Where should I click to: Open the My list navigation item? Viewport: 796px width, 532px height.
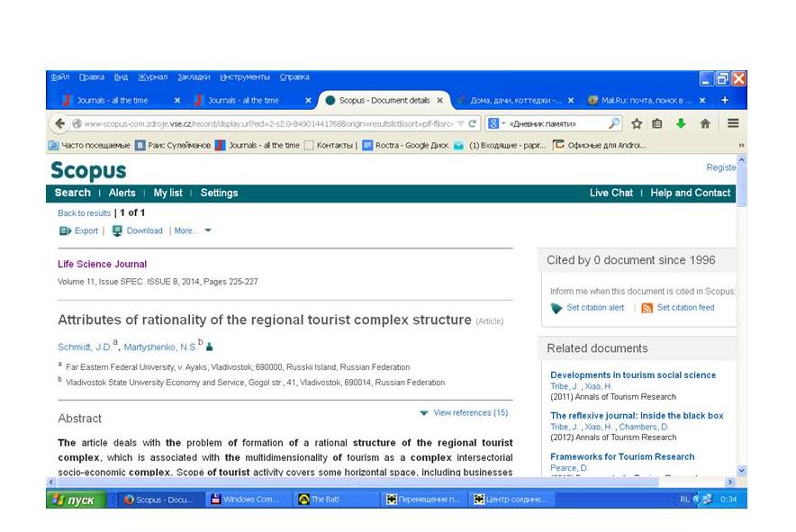click(x=167, y=193)
